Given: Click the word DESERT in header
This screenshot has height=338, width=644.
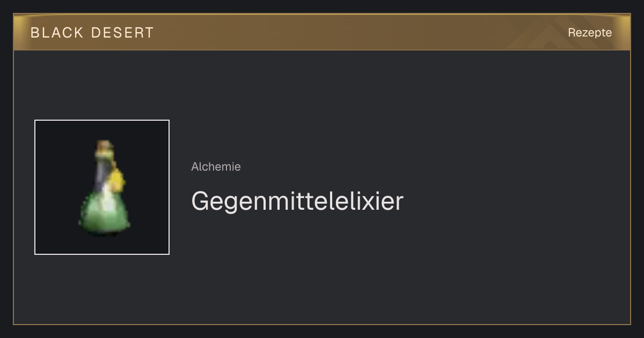Looking at the screenshot, I should click(x=122, y=33).
